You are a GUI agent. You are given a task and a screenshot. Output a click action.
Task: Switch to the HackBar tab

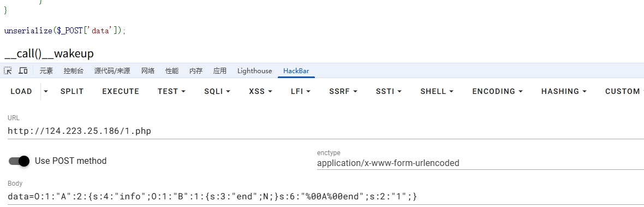coord(296,70)
